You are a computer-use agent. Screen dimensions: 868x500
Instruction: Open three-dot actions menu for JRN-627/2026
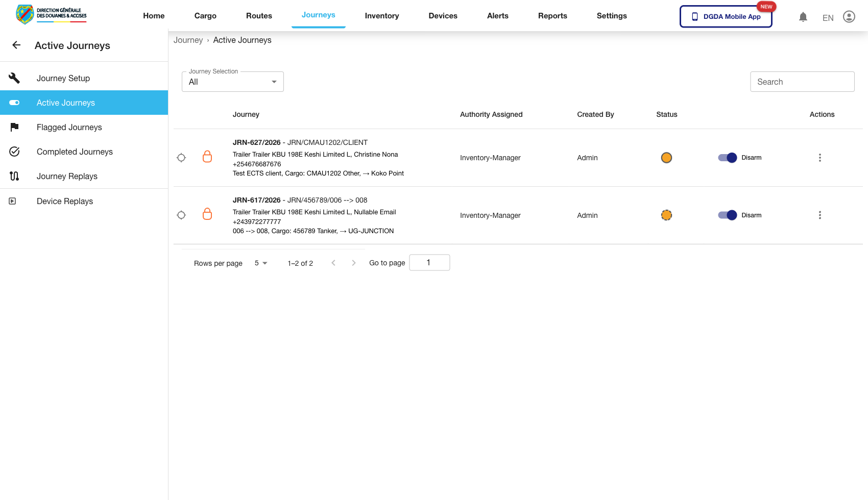[819, 158]
